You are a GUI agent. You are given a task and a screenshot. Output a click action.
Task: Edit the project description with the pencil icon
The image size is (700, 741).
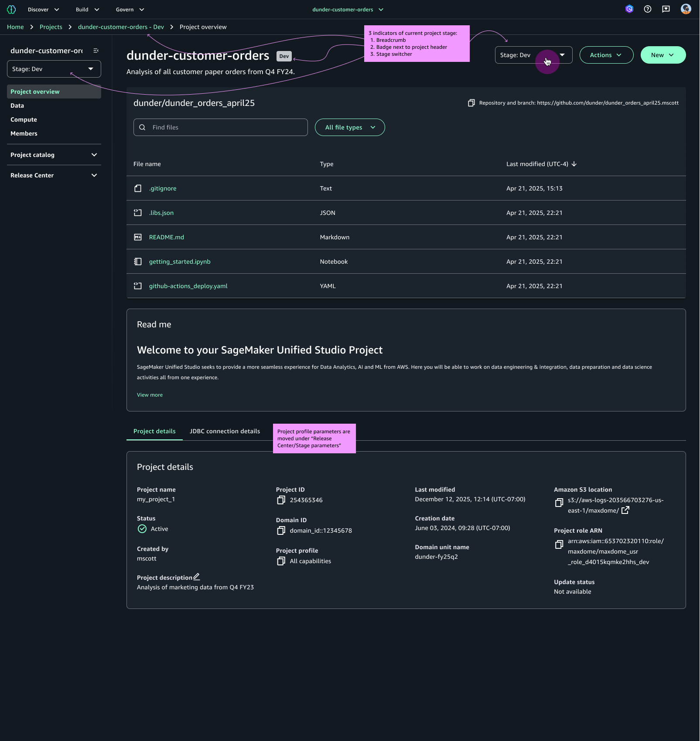(197, 577)
